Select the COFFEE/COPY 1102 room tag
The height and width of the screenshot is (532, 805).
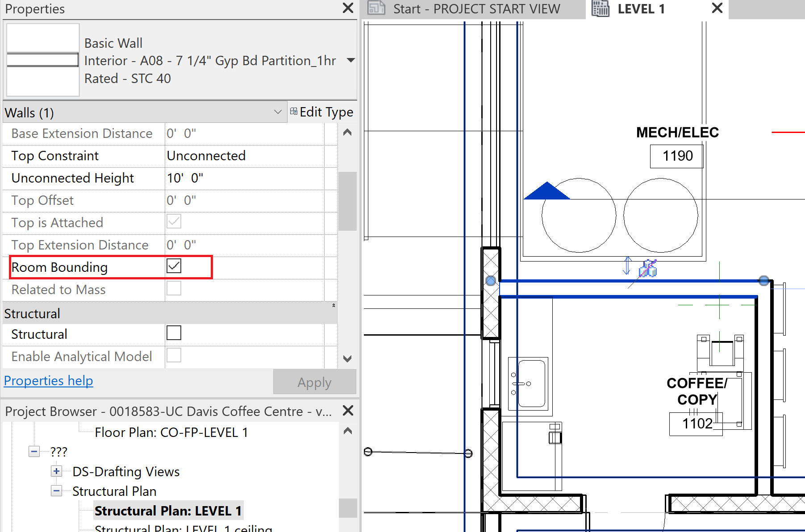pyautogui.click(x=697, y=405)
